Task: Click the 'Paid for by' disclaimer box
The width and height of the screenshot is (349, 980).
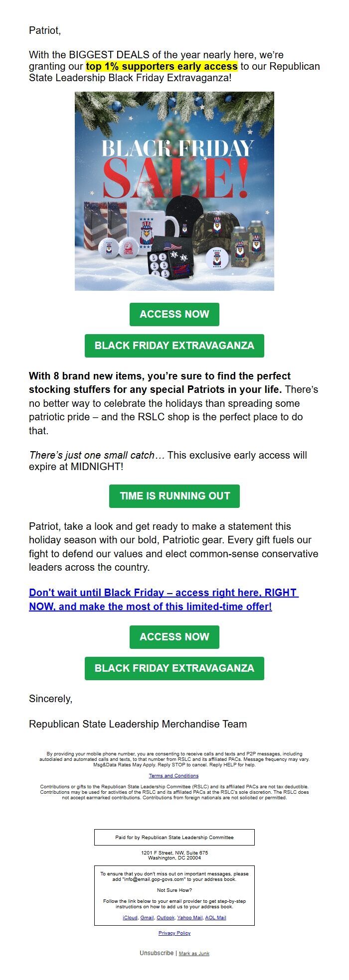Action: pyautogui.click(x=174, y=837)
